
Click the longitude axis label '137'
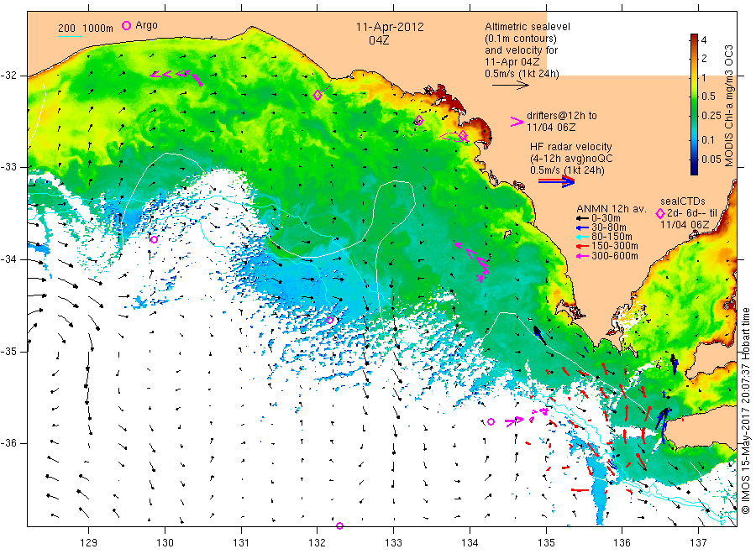(698, 543)
